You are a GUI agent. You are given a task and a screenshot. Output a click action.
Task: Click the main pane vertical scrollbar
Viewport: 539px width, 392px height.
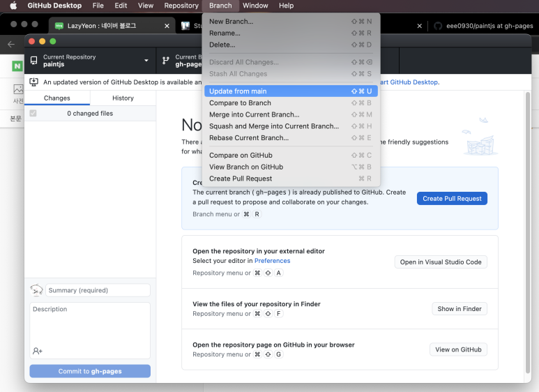click(528, 232)
